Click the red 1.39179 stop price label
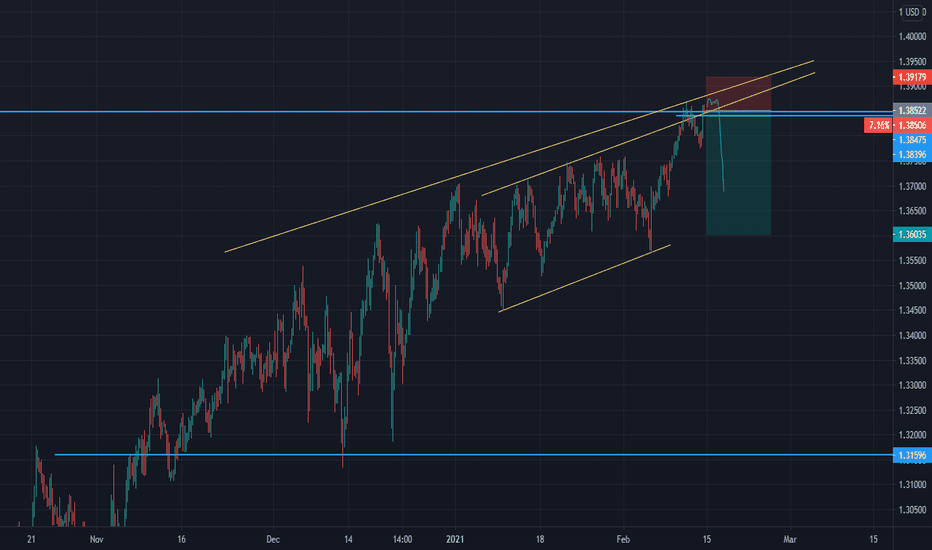 (x=912, y=77)
